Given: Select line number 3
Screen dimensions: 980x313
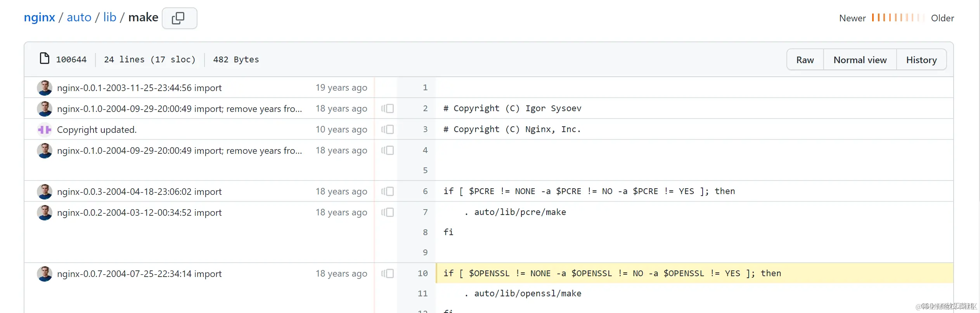Looking at the screenshot, I should point(425,129).
